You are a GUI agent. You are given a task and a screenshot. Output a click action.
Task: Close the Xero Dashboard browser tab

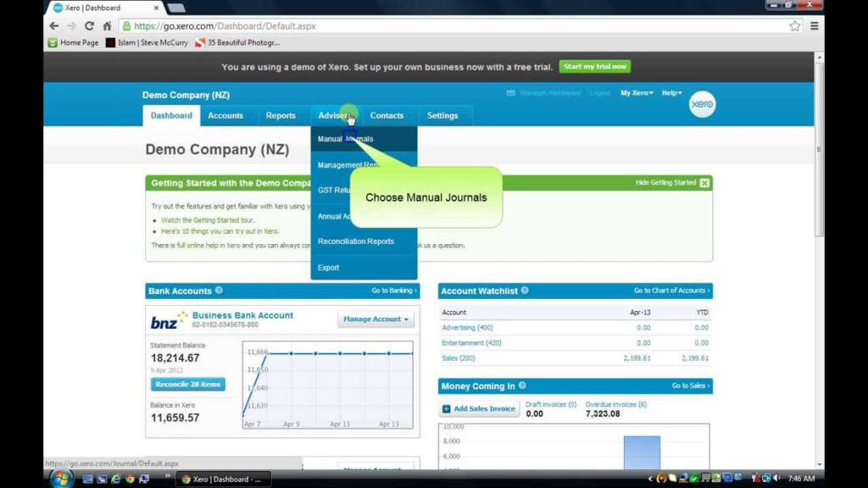(x=156, y=8)
